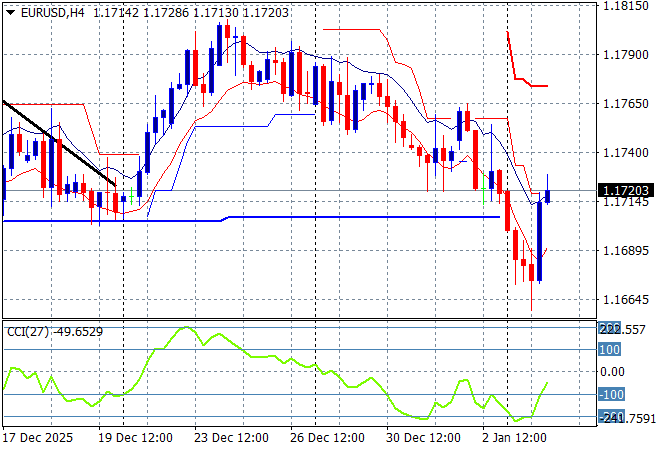The image size is (660, 450).
Task: Click the CCI -241.7591 scale minimum label
Action: pos(627,418)
